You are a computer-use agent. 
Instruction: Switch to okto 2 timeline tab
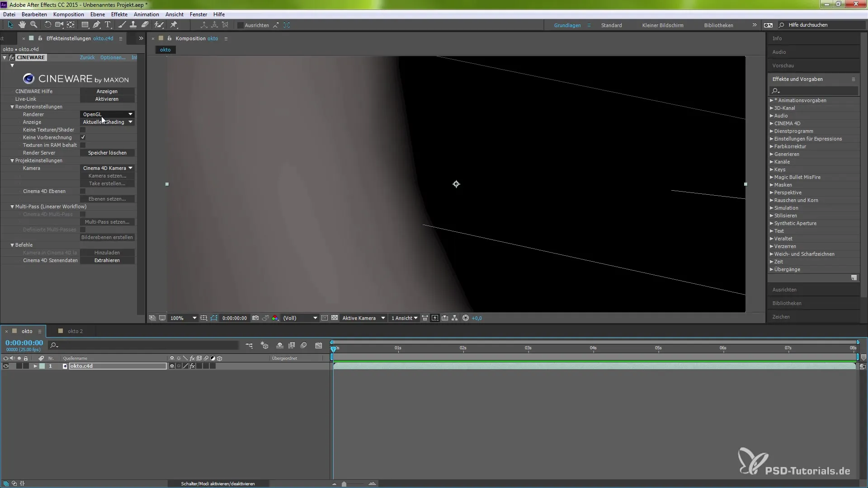click(75, 331)
